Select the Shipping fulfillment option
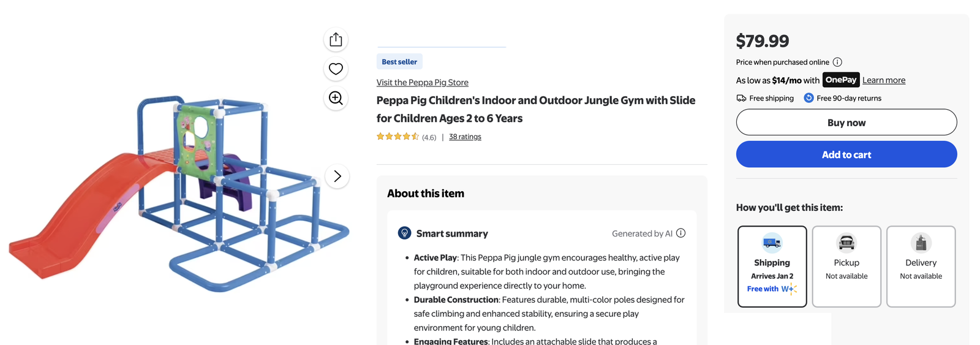This screenshot has height=345, width=980. (772, 267)
